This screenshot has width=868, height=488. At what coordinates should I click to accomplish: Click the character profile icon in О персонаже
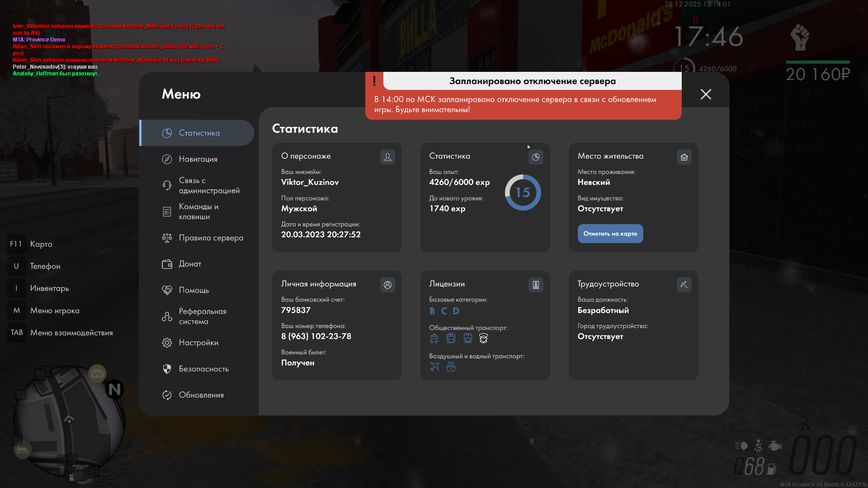tap(387, 157)
